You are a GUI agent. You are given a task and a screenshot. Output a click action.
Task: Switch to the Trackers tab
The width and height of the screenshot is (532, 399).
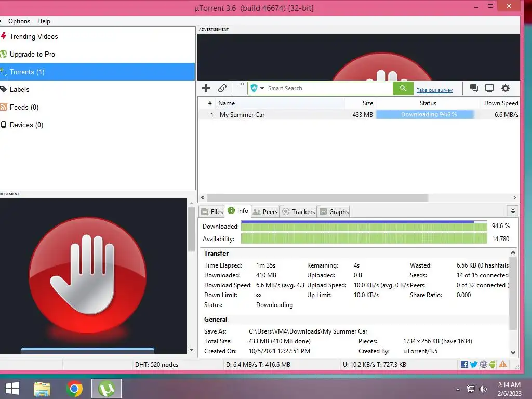tap(299, 212)
